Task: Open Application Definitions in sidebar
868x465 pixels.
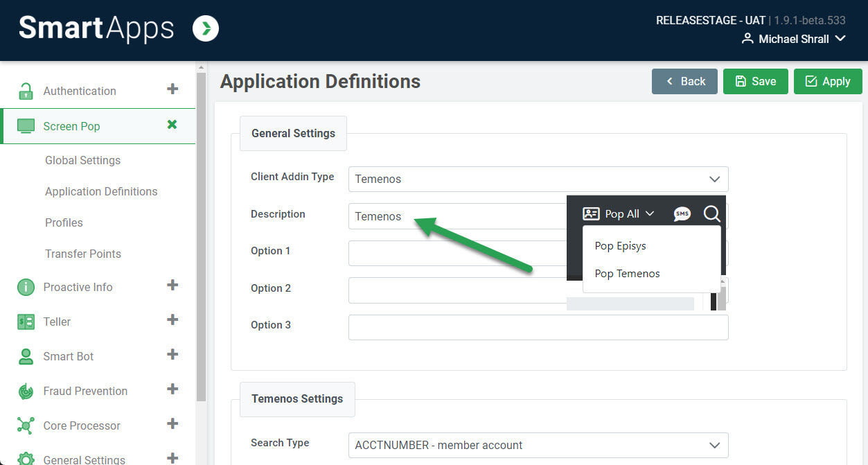Action: pos(101,191)
